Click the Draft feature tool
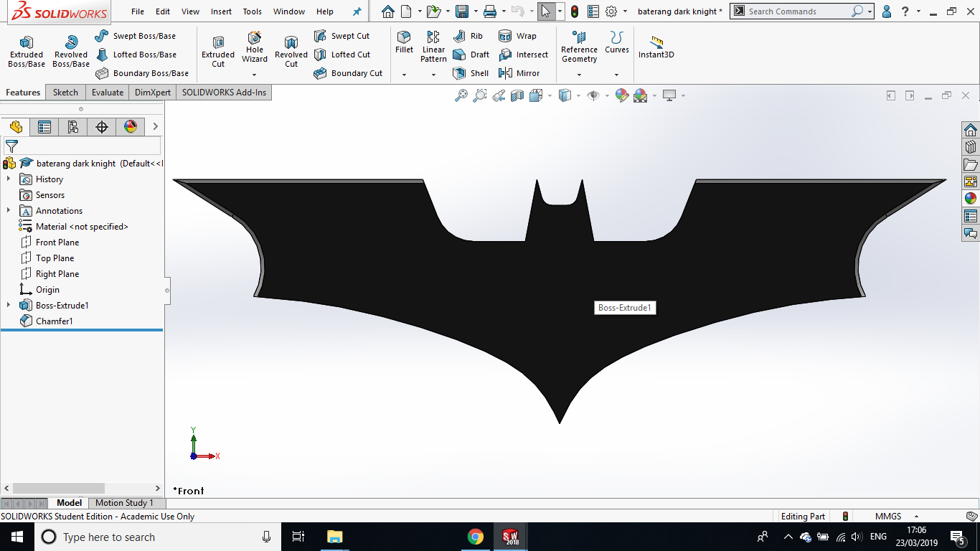The image size is (980, 551). coord(471,55)
